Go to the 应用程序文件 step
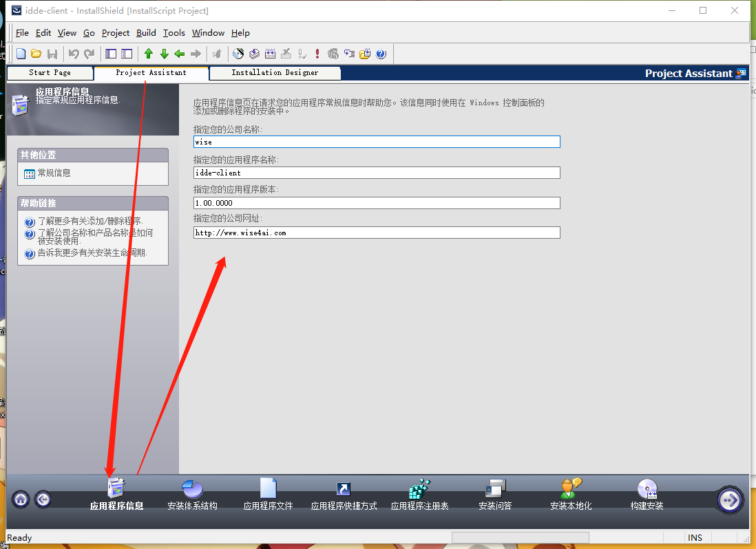 tap(268, 495)
